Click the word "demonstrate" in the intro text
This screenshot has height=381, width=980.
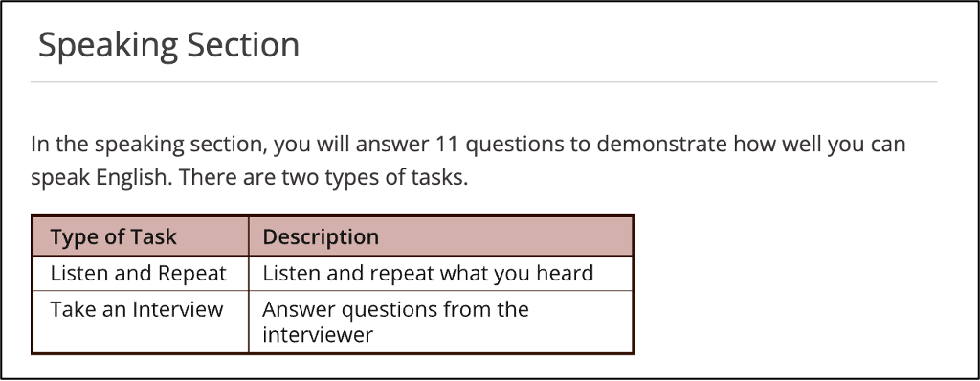[661, 145]
